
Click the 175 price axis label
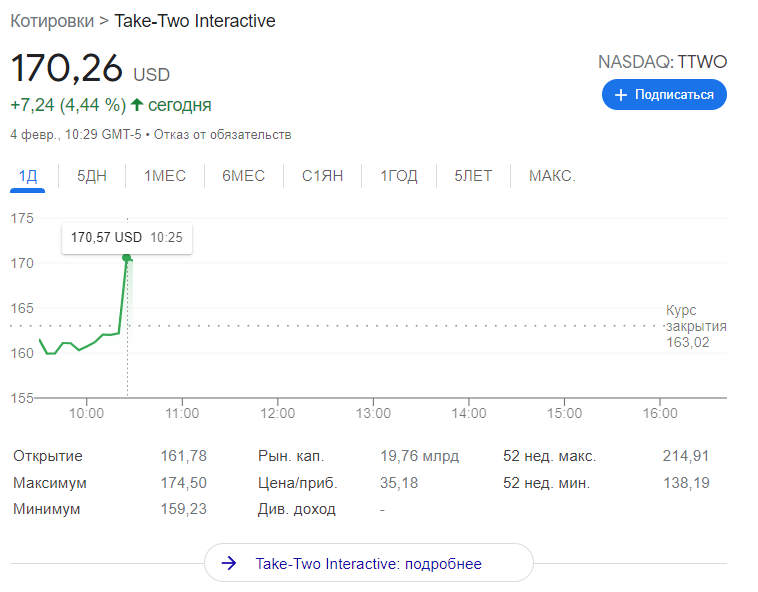(x=22, y=218)
